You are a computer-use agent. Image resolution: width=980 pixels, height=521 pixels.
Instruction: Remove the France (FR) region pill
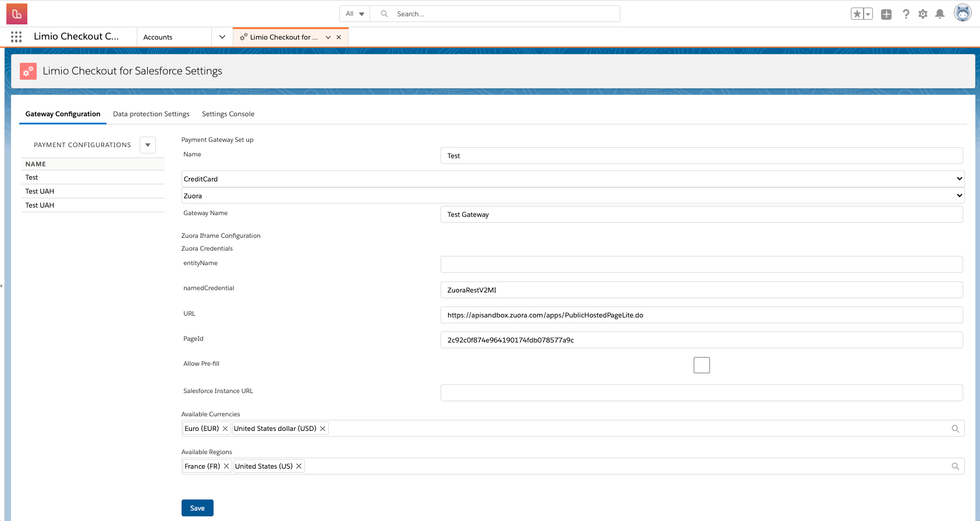(226, 466)
